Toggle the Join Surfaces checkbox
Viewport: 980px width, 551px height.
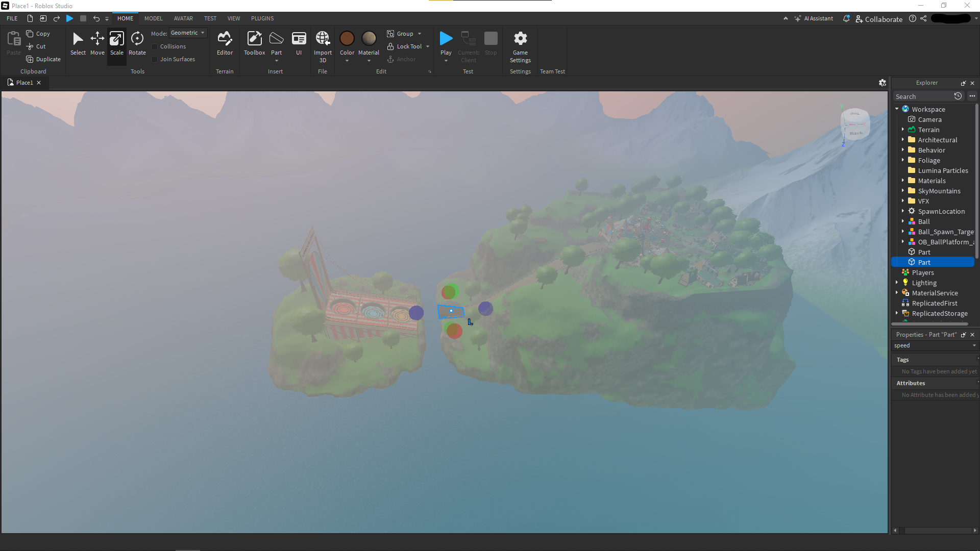(x=155, y=59)
